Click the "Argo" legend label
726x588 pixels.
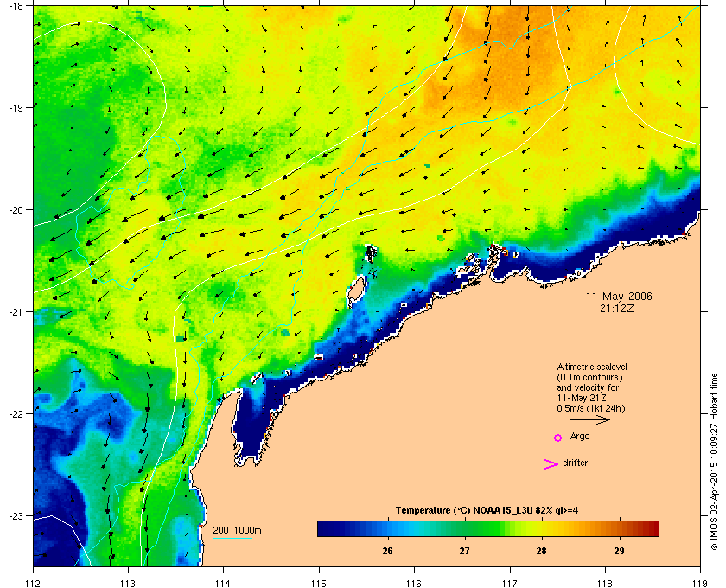coord(580,437)
